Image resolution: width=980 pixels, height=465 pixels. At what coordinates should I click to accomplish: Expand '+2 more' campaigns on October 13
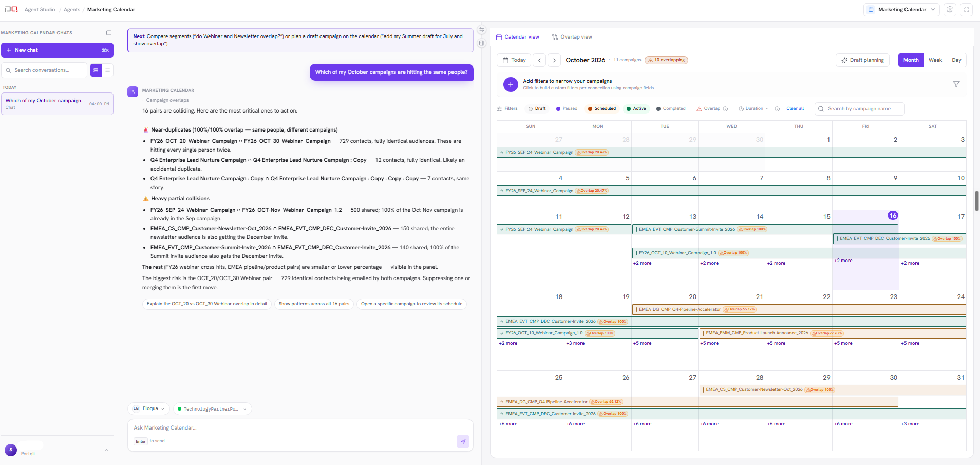[x=709, y=263]
